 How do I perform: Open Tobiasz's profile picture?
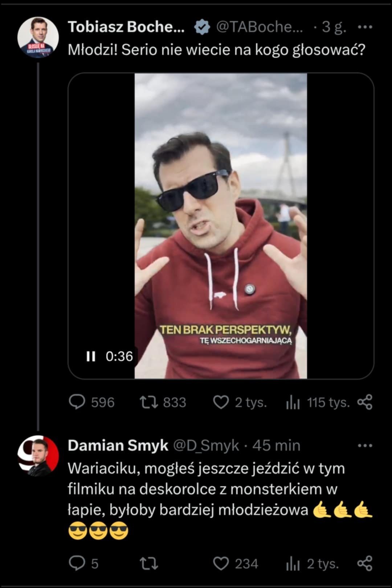38,37
